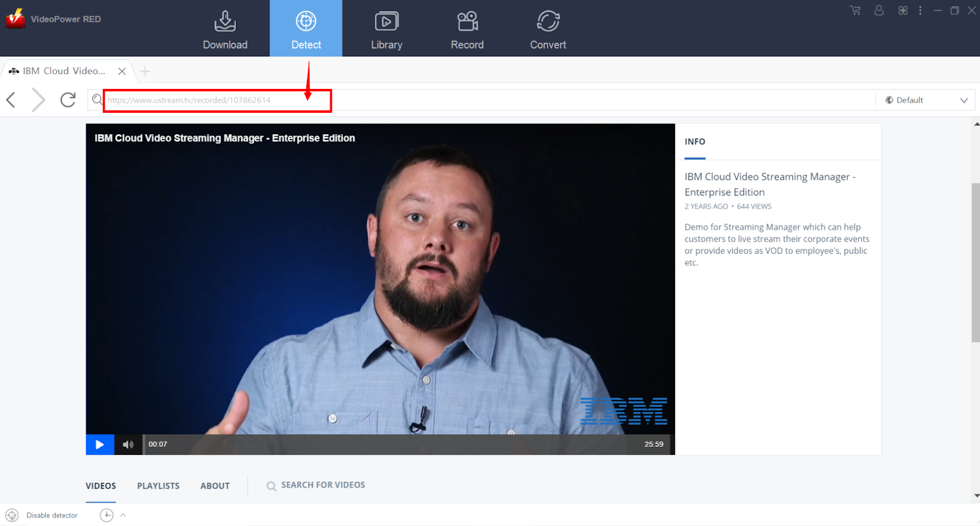This screenshot has width=980, height=526.
Task: Expand the bottom panel with up arrow
Action: [x=123, y=516]
